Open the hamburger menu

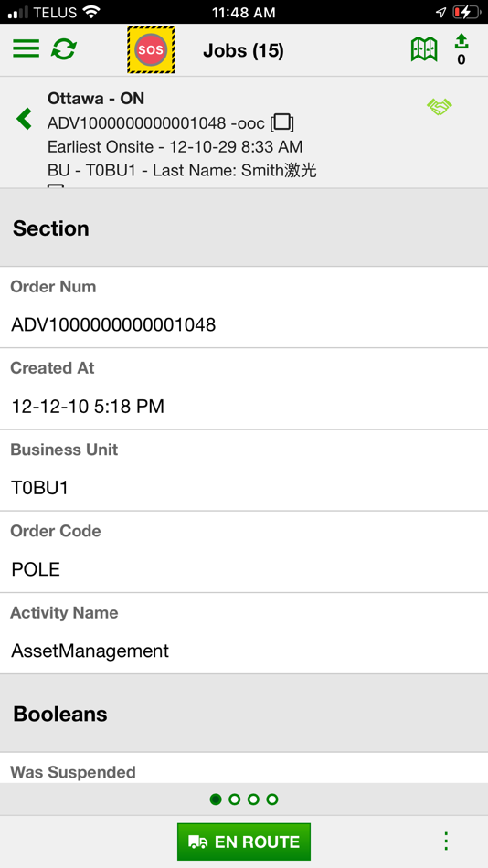point(26,49)
